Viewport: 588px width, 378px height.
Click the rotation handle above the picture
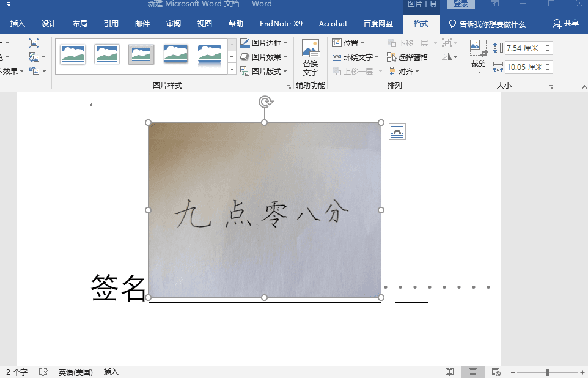click(x=265, y=102)
